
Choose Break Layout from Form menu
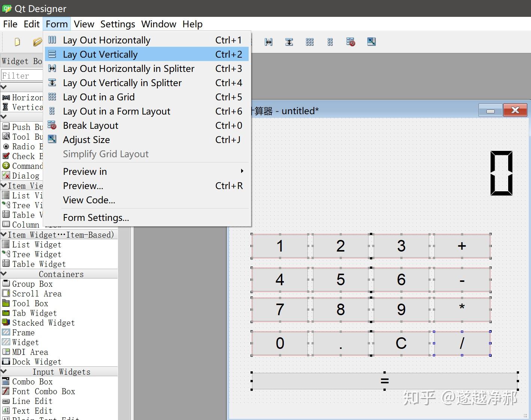click(x=147, y=125)
